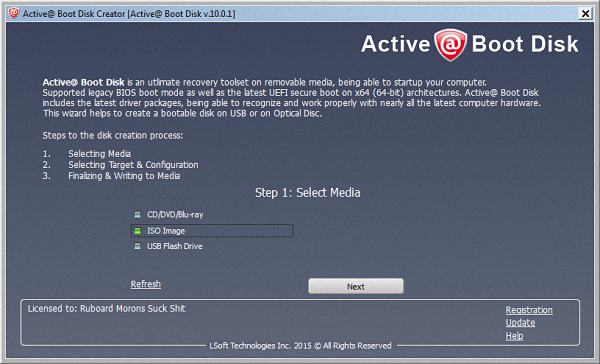This screenshot has width=600, height=364.
Task: Click the Next button
Action: coord(355,286)
